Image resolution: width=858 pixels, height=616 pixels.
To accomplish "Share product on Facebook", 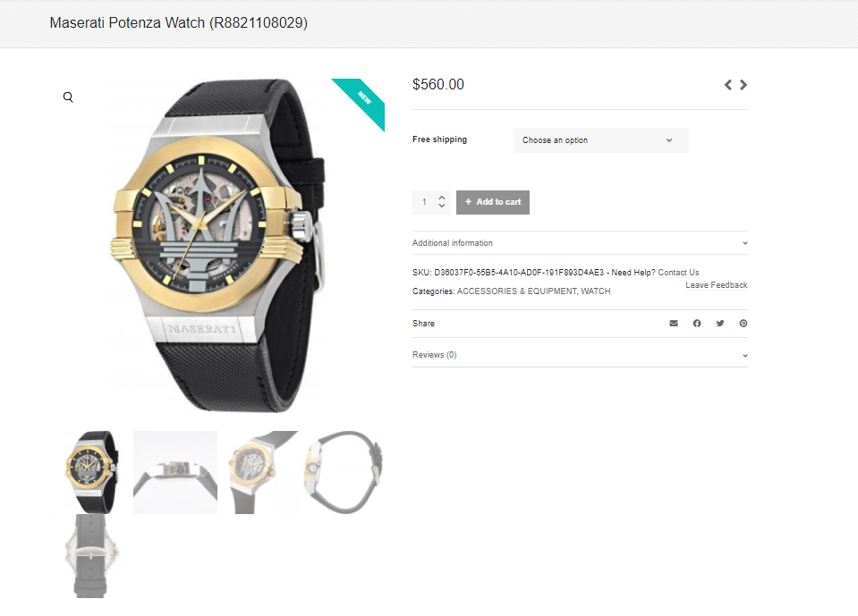I will pos(697,323).
